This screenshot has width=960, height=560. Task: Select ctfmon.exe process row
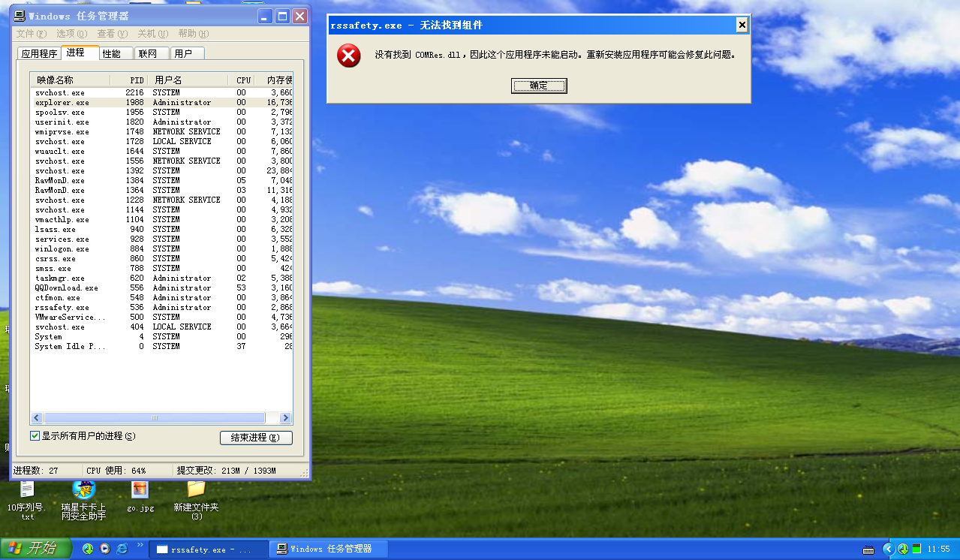point(162,297)
